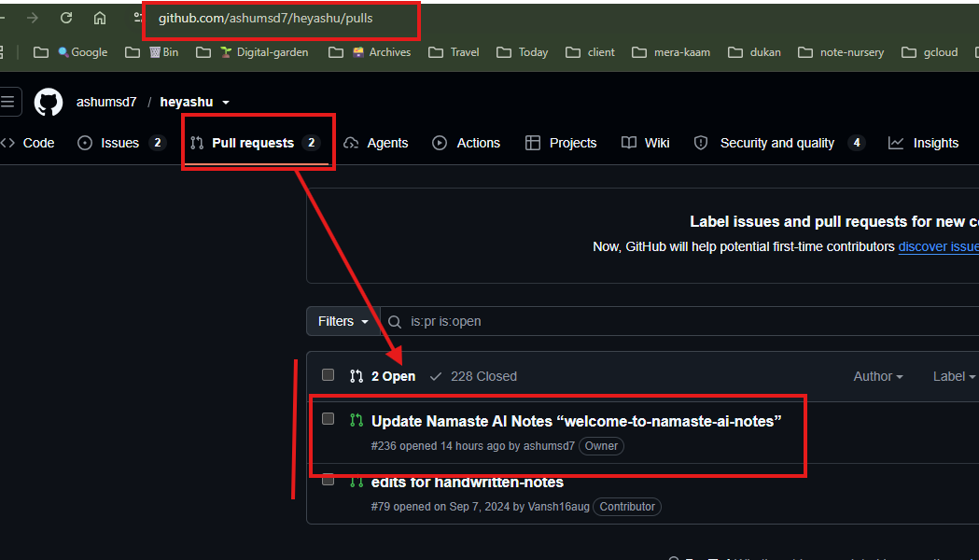This screenshot has width=979, height=560.
Task: Open author Vansh16aug on PR #79
Action: [x=559, y=506]
